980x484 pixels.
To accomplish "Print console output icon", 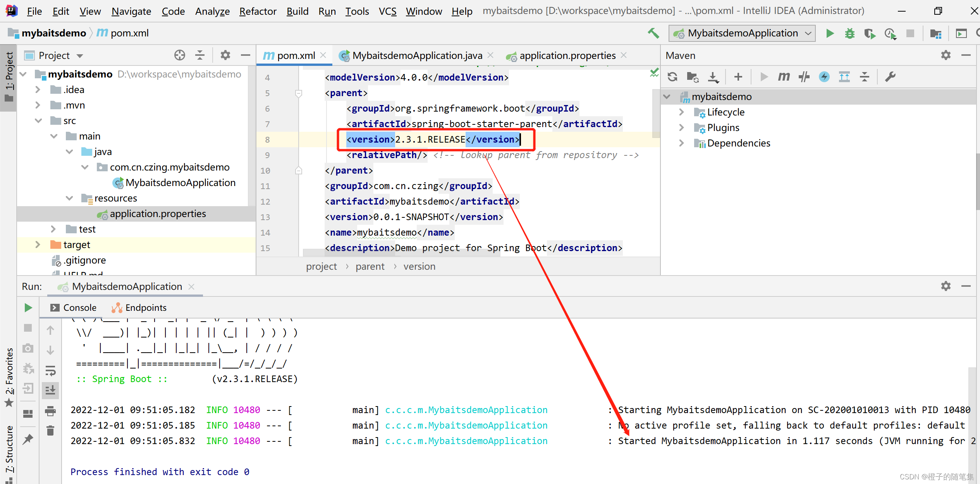I will (x=50, y=411).
